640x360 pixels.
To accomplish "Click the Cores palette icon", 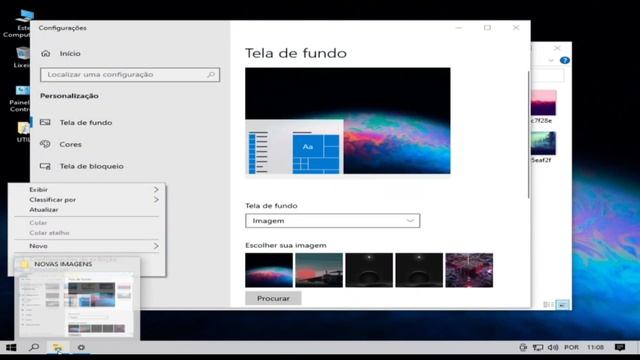I will (x=45, y=144).
